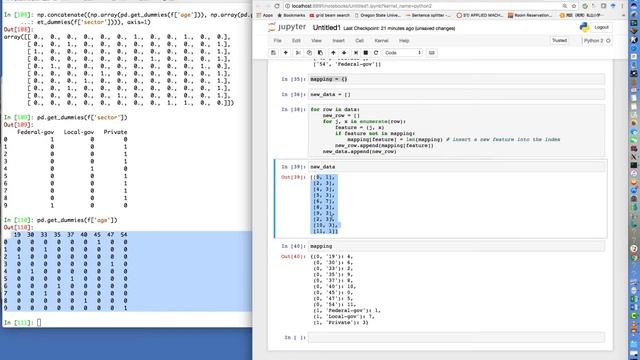Open the Help menu in Jupyter

coord(404,41)
